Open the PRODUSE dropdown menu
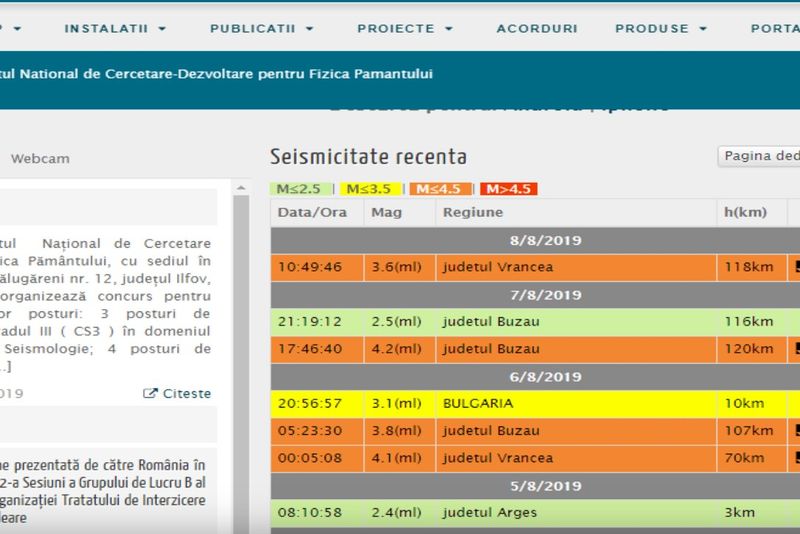 659,28
